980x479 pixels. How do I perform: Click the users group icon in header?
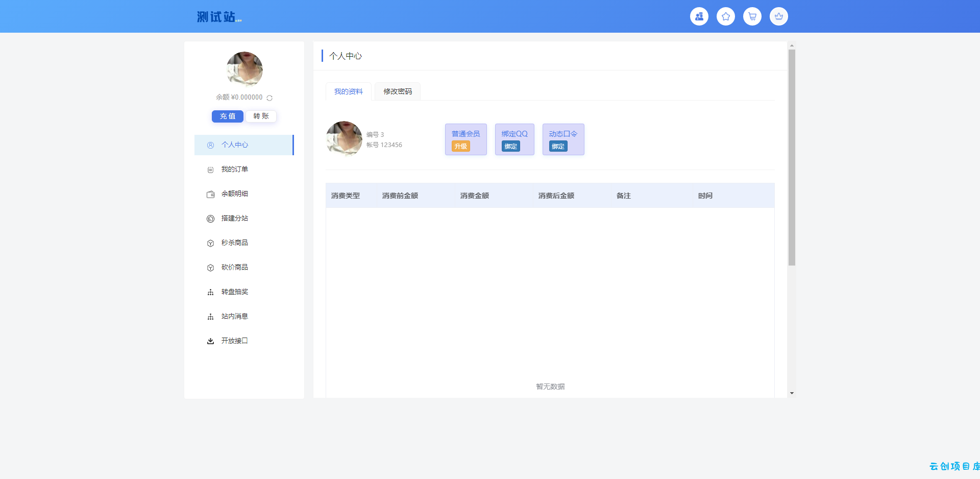[x=699, y=16]
